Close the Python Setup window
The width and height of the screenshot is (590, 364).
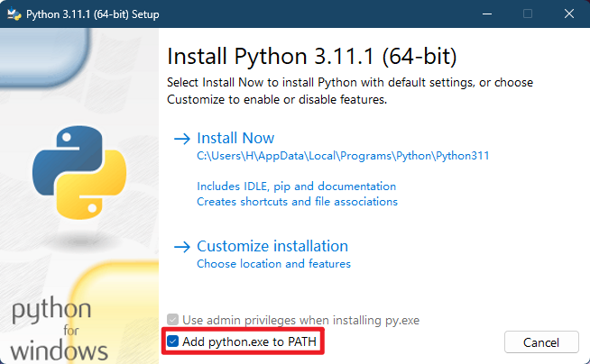(x=568, y=14)
